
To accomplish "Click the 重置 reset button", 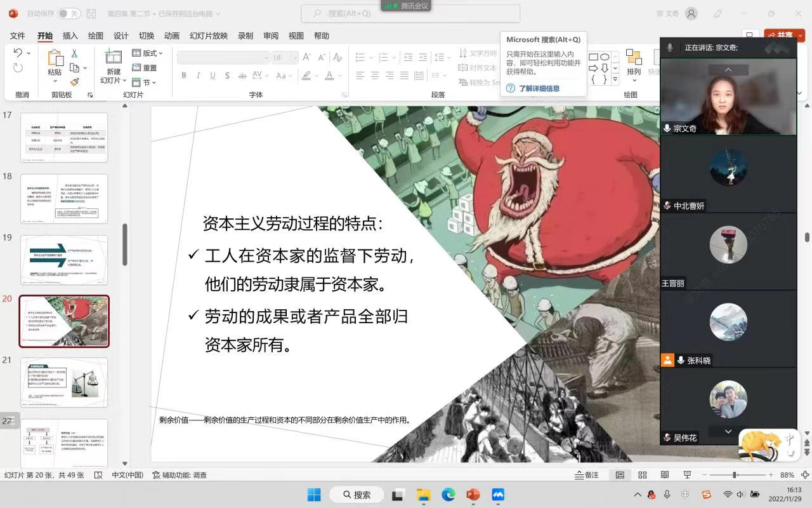I will point(145,68).
